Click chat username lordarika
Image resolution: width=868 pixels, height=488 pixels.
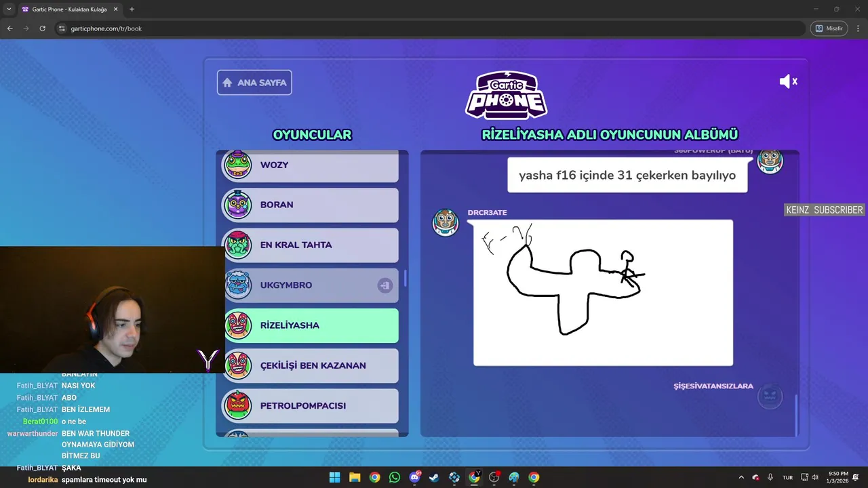43,480
